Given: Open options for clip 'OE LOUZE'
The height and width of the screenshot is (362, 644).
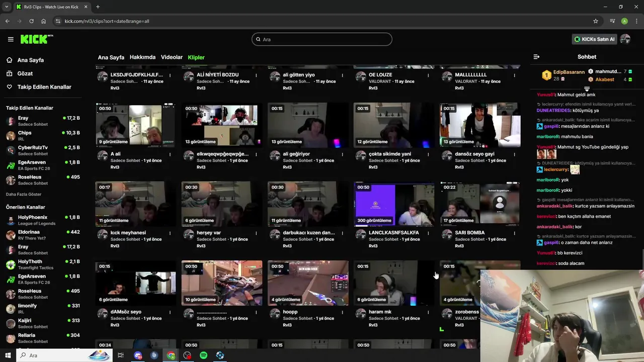Looking at the screenshot, I should [x=428, y=75].
